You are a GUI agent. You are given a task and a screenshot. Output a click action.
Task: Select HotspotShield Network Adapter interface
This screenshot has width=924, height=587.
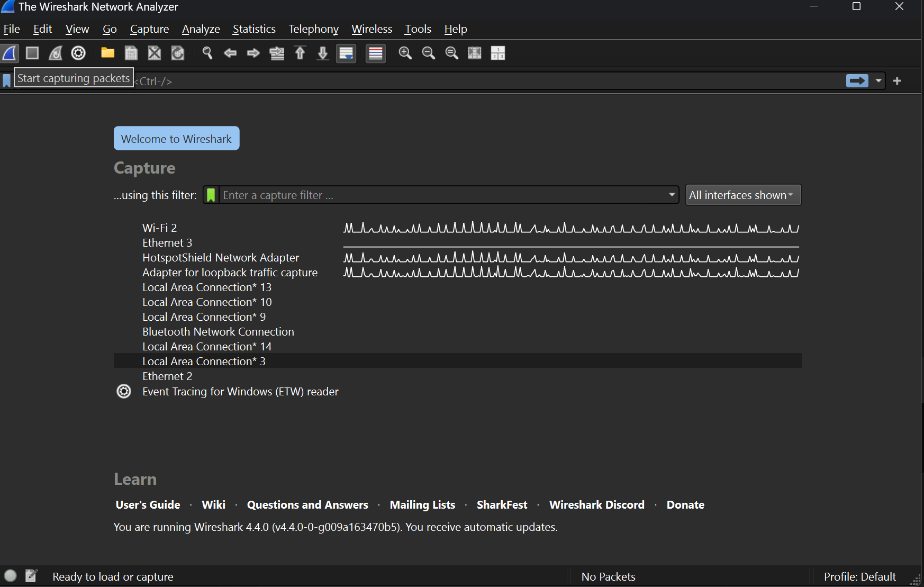click(x=458, y=258)
